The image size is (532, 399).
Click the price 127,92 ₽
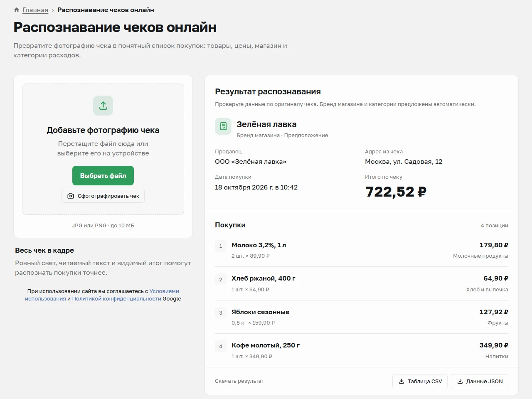494,312
